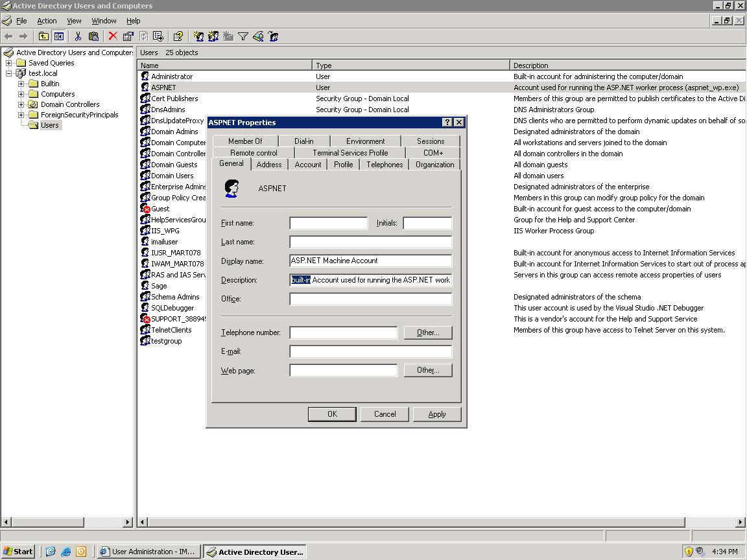The width and height of the screenshot is (747, 560).
Task: Click the Administrator user icon in list
Action: 145,76
